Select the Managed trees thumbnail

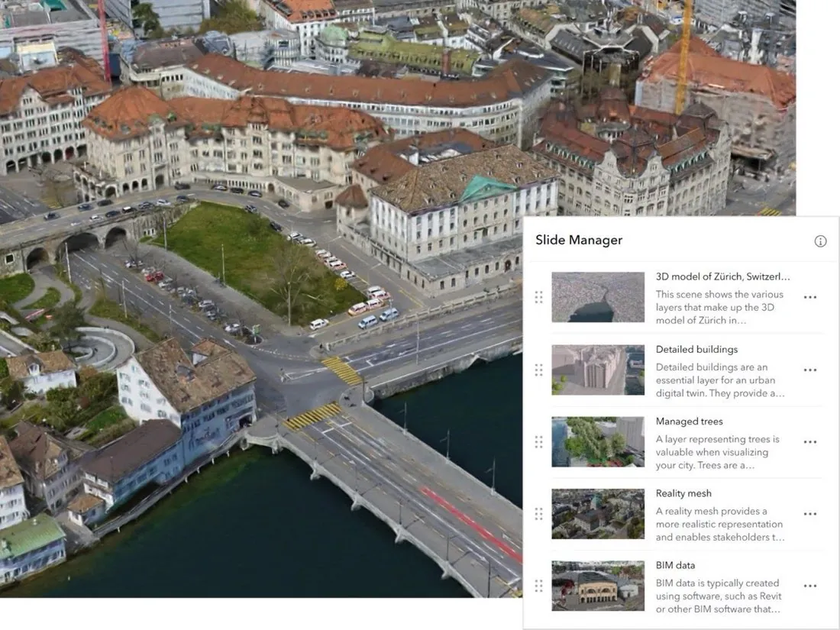598,442
